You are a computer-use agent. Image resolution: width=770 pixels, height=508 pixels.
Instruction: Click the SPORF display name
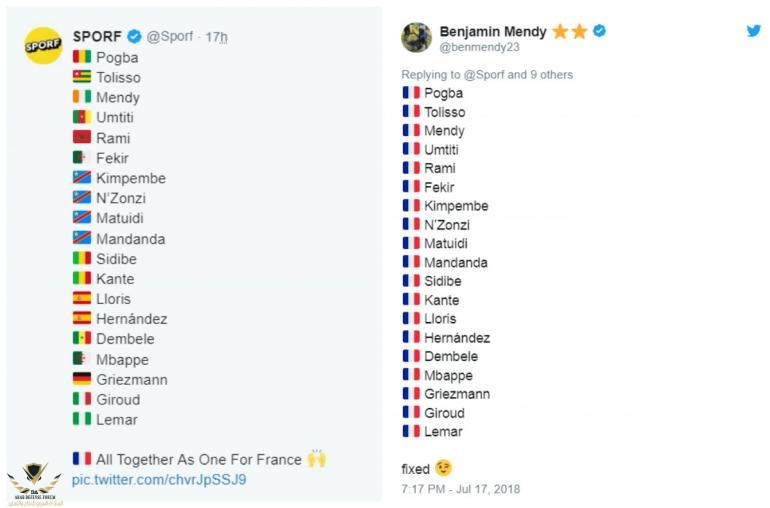[x=97, y=36]
